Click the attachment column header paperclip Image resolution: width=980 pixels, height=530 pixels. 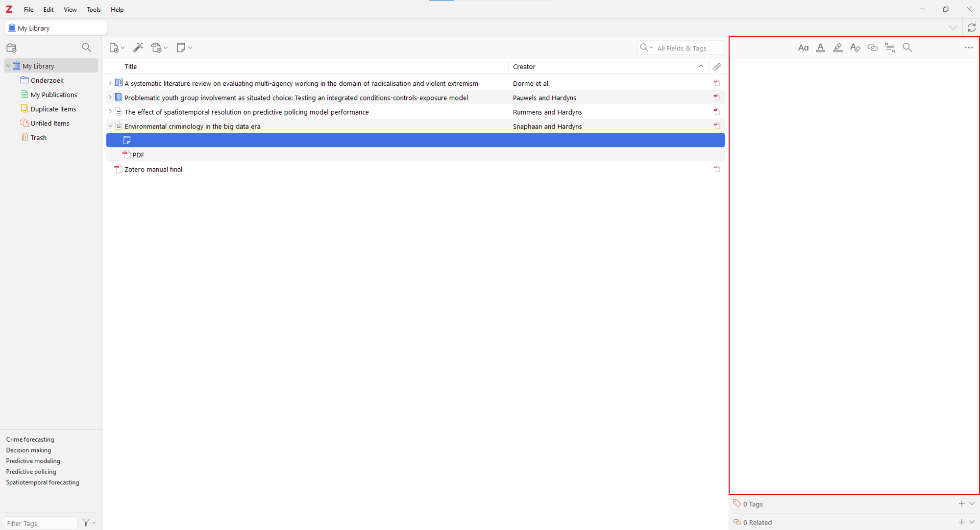point(717,67)
